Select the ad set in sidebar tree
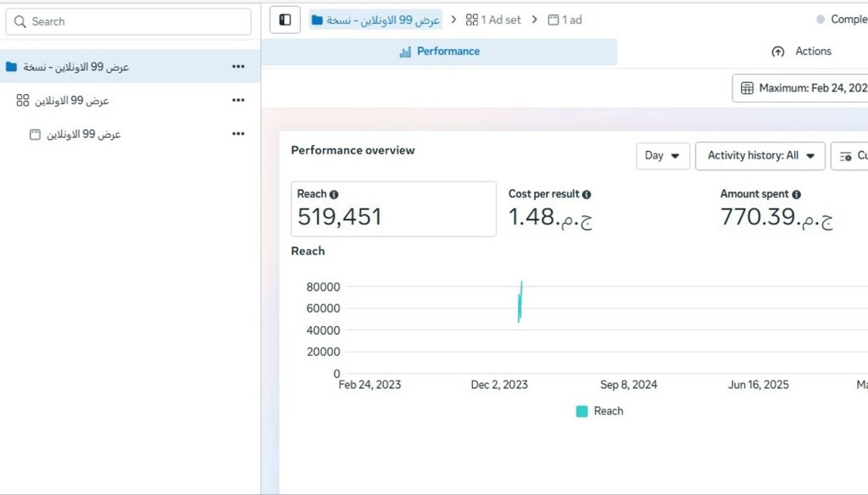868x495 pixels. point(72,100)
